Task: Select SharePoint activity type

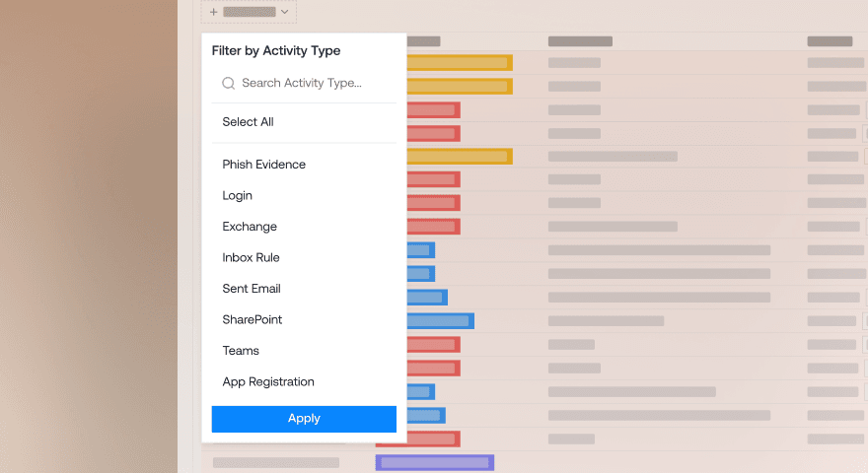Action: (x=253, y=319)
